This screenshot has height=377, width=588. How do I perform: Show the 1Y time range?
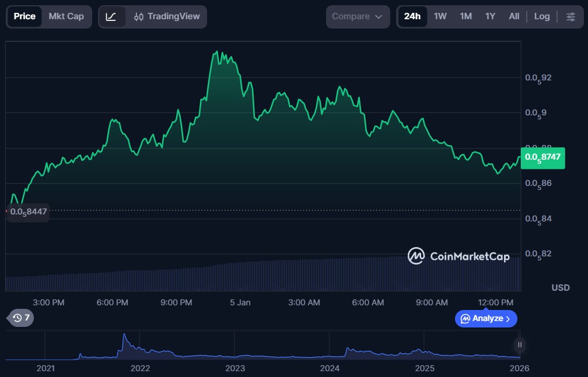pyautogui.click(x=490, y=17)
